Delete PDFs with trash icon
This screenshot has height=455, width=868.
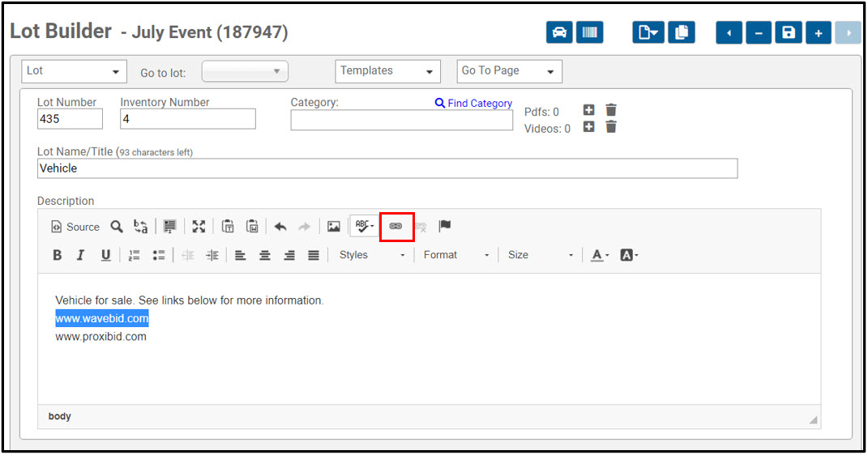point(611,110)
